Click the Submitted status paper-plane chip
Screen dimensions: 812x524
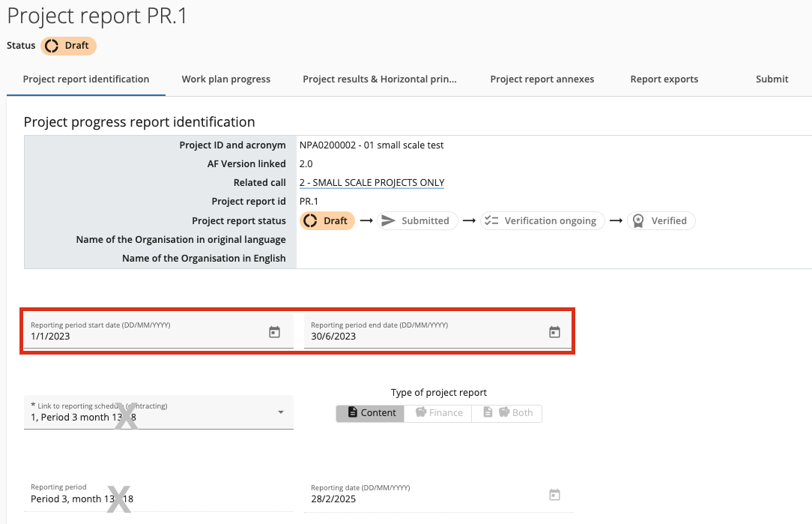click(x=416, y=221)
